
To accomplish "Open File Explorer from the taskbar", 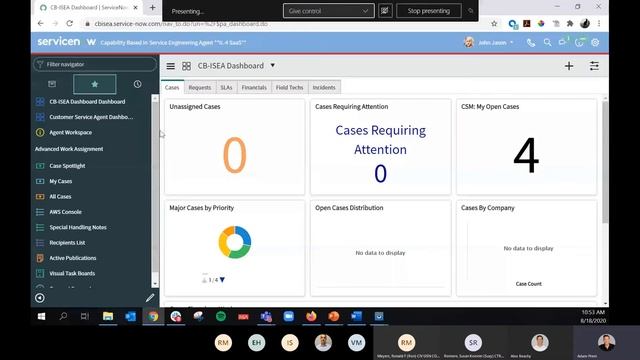I will click(108, 316).
